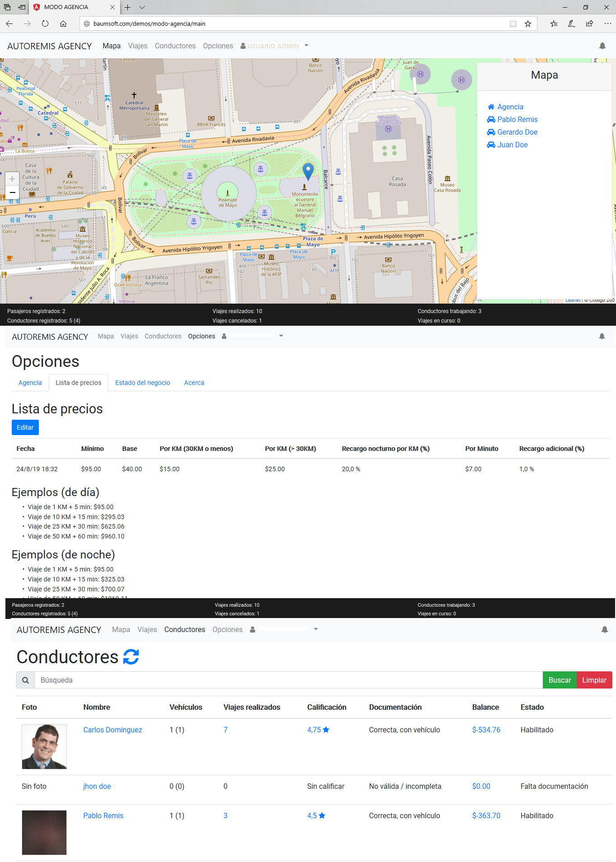Screen dimensions: 616x862
Task: Expand the USUARIO ADMIN user dropdown
Action: click(x=275, y=46)
